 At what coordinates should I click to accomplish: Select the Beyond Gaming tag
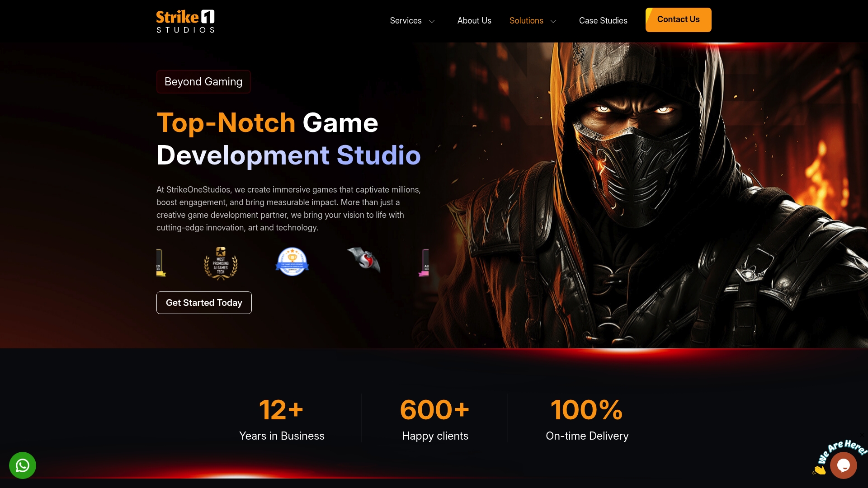[203, 82]
